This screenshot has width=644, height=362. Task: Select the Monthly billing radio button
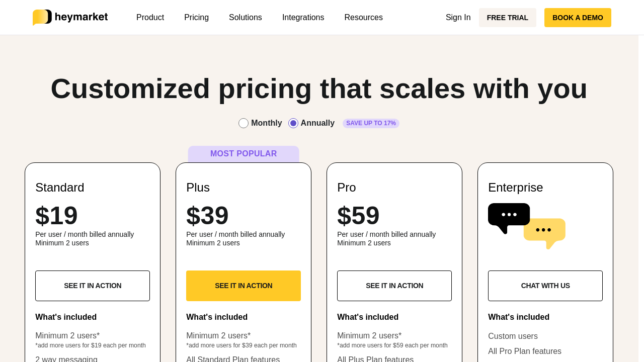tap(244, 123)
